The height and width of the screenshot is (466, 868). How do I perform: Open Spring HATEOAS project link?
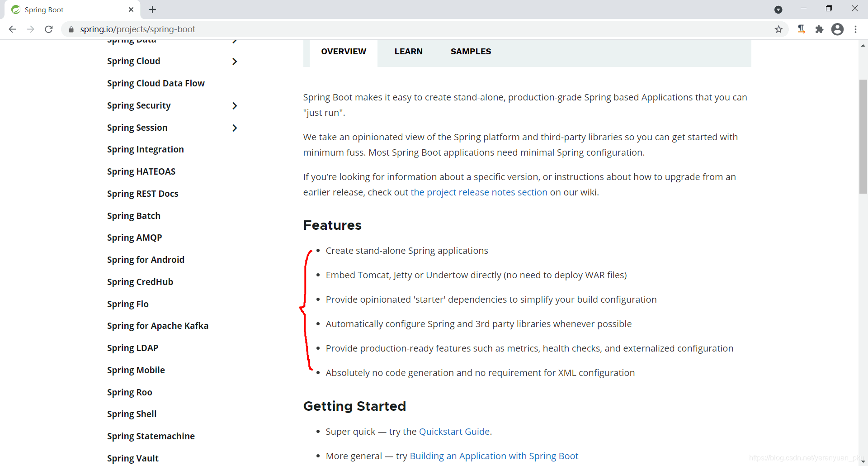pos(141,172)
